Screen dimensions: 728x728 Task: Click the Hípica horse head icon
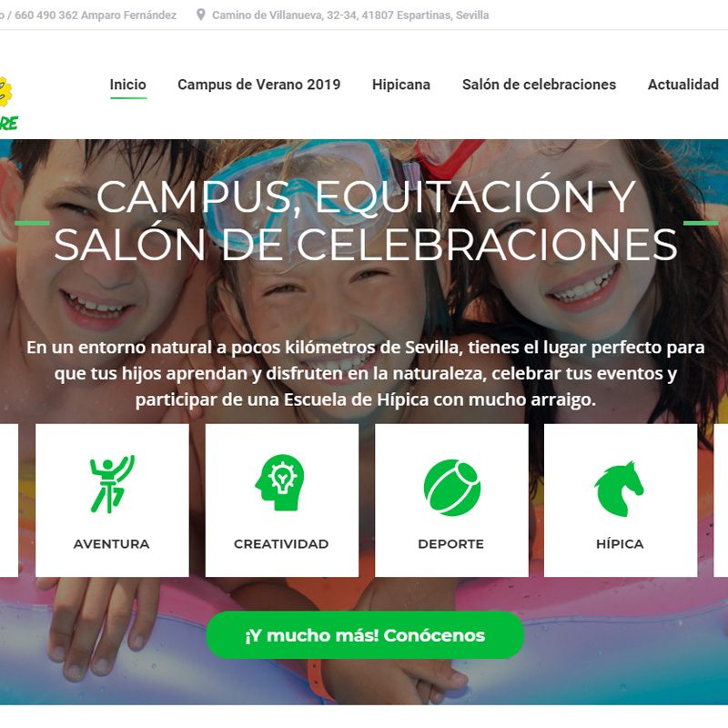pyautogui.click(x=619, y=489)
